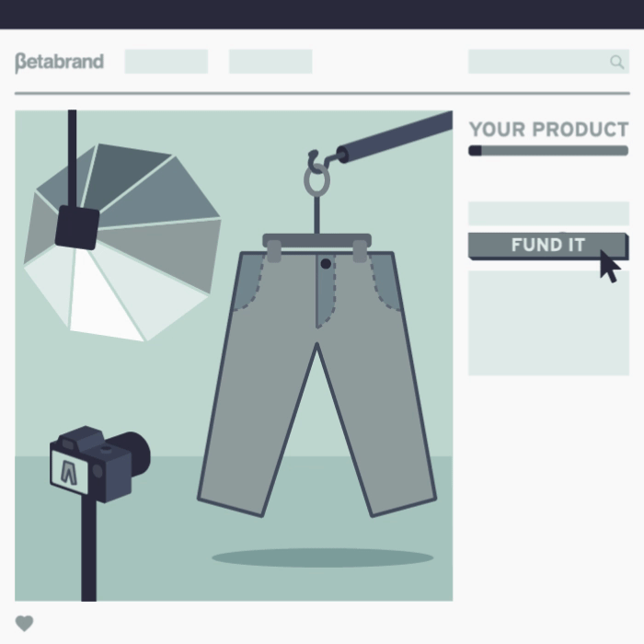This screenshot has width=644, height=644.
Task: Open the second navigation menu placeholder
Action: (270, 62)
